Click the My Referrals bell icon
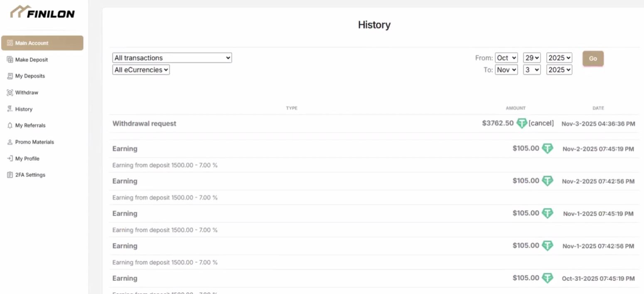This screenshot has width=644, height=294. click(10, 126)
